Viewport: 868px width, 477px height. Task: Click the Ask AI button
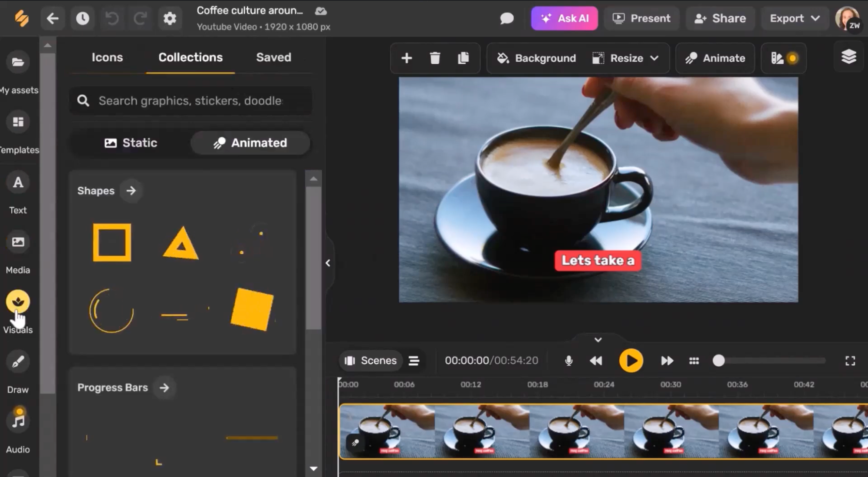564,18
